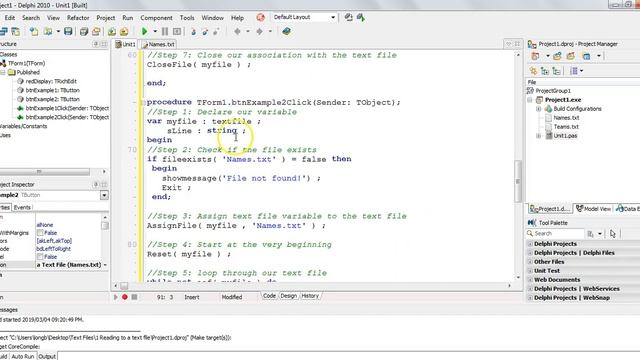Click Project Manager Collapse all tree icon
640x360 pixels.
tap(556, 71)
